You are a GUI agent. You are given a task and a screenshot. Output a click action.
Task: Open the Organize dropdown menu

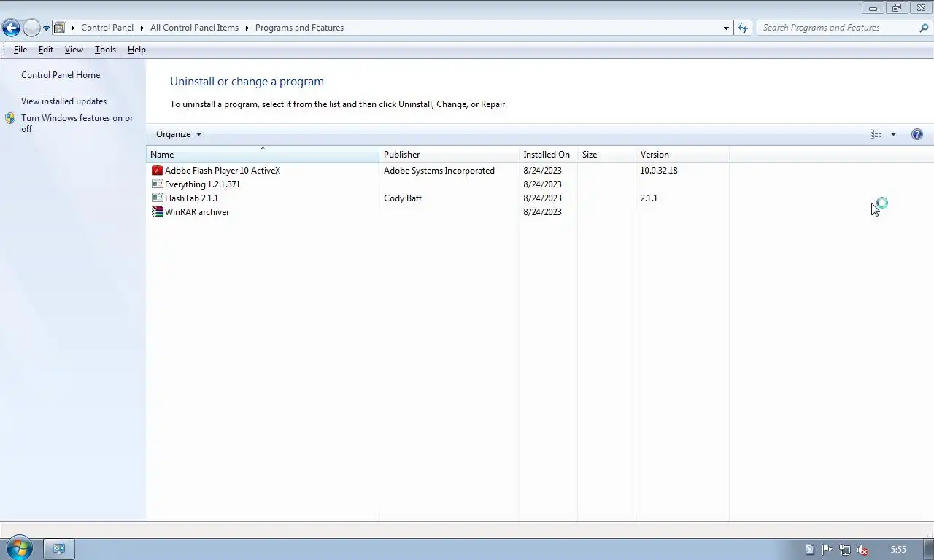pyautogui.click(x=179, y=134)
